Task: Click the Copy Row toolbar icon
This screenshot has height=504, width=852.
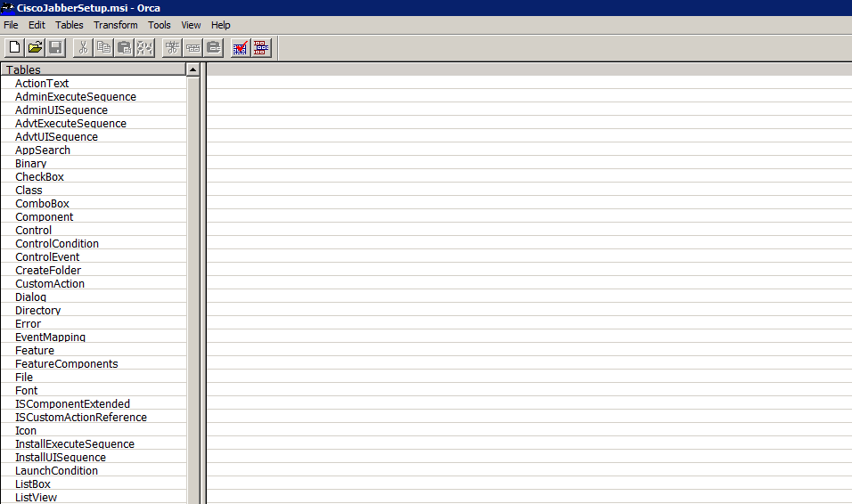Action: 193,48
